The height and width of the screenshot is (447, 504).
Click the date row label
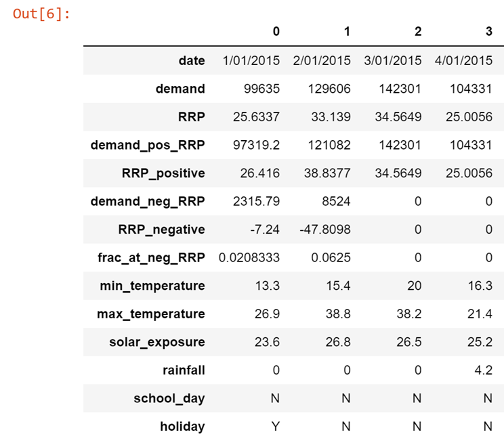pos(191,60)
